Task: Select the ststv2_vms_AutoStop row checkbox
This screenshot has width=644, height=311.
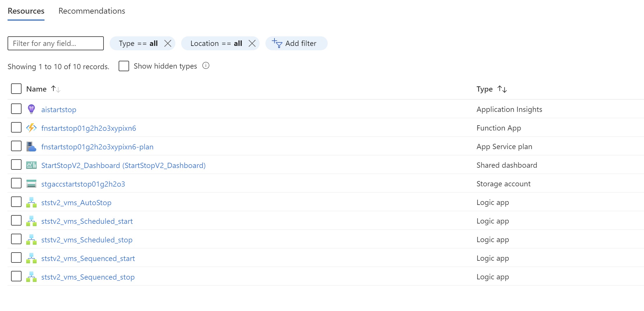Action: (16, 202)
